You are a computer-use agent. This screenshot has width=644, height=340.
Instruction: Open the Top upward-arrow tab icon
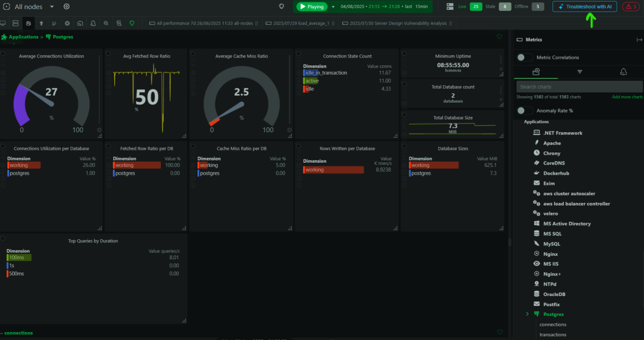[41, 23]
